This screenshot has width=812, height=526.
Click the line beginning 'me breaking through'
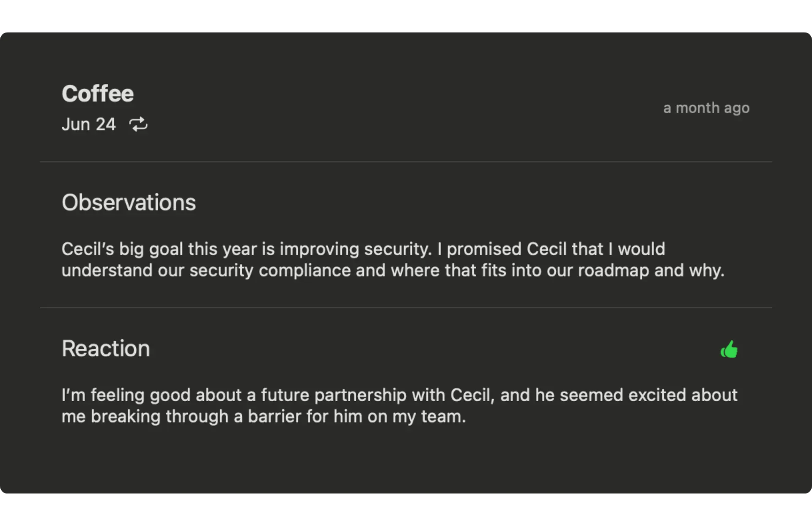[263, 416]
